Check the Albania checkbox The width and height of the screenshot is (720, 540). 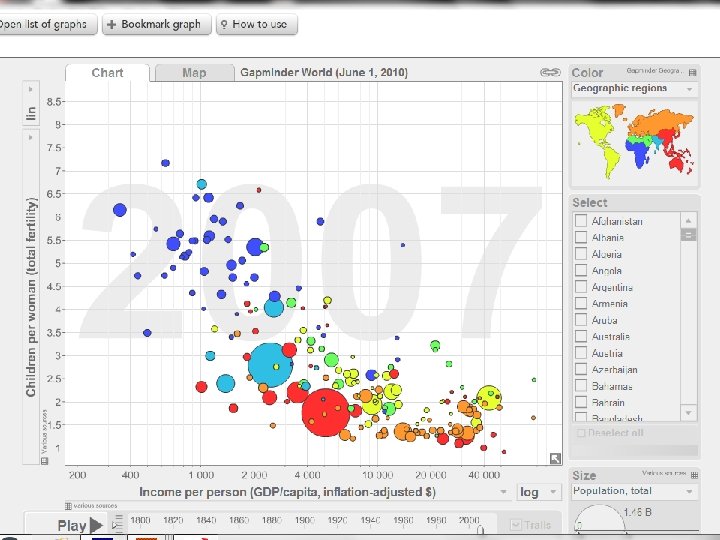point(581,237)
